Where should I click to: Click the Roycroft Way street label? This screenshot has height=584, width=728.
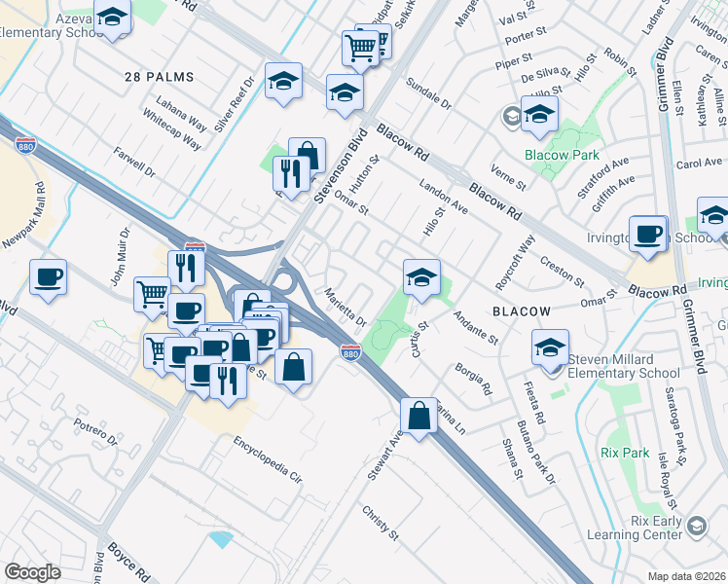[x=515, y=263]
